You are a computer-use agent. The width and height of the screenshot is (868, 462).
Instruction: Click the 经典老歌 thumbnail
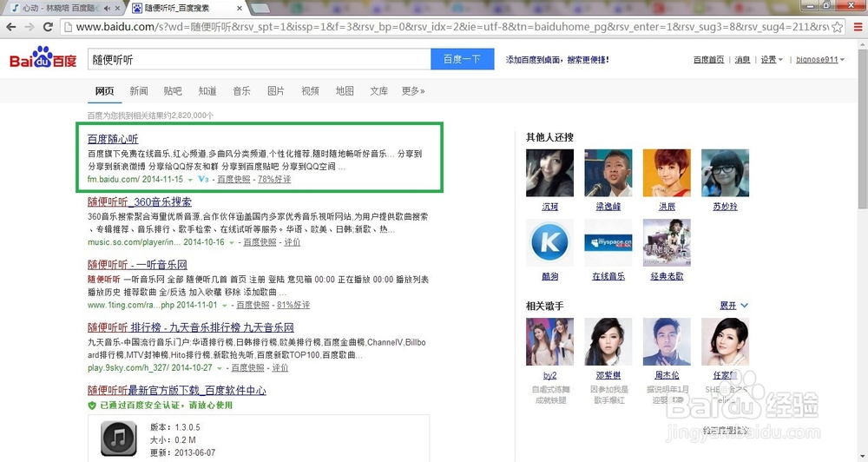click(667, 242)
